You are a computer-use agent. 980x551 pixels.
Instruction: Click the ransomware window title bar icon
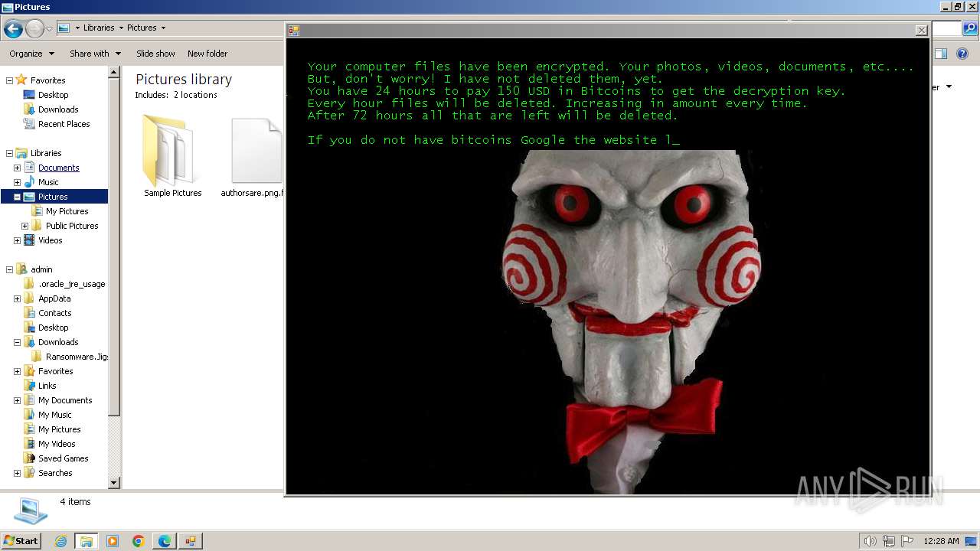click(293, 31)
